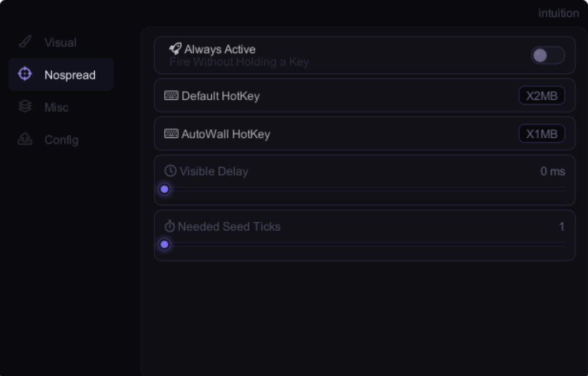The height and width of the screenshot is (376, 588).
Task: Click the Visible Delay slider handle
Action: tap(164, 189)
